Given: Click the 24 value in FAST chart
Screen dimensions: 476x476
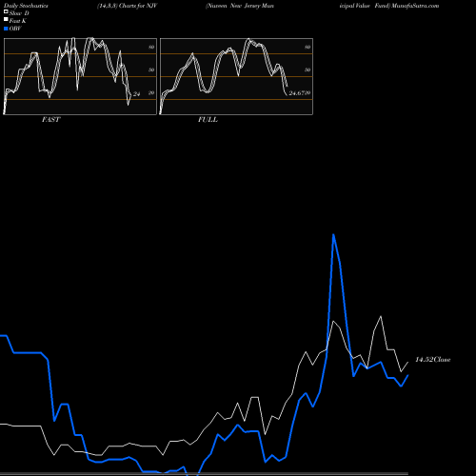Looking at the screenshot, I should click(136, 94).
